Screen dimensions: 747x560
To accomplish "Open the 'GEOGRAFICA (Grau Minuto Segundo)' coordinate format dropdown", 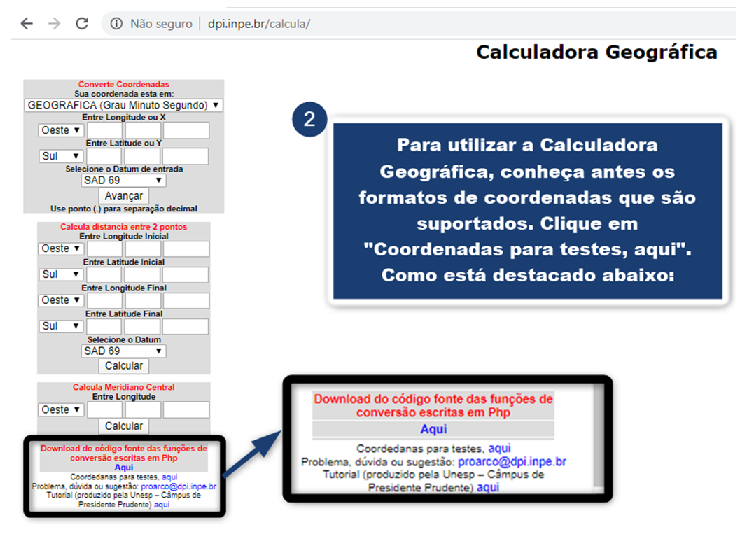I will [x=124, y=105].
